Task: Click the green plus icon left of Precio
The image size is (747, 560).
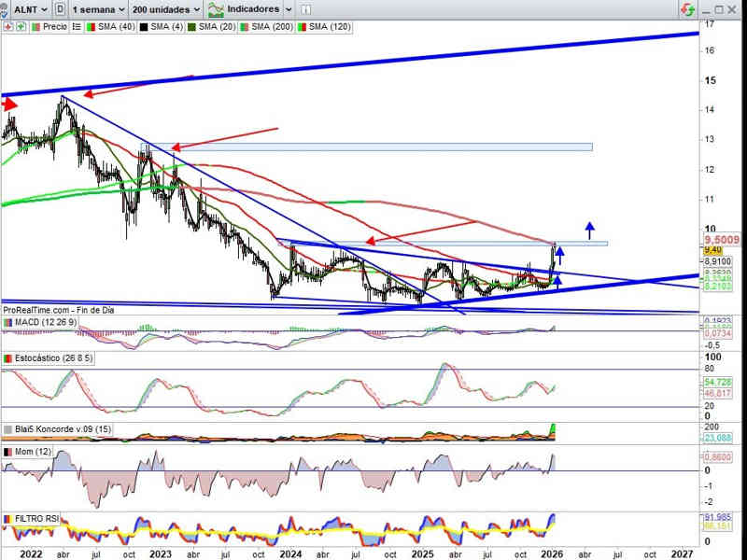Action: click(19, 27)
